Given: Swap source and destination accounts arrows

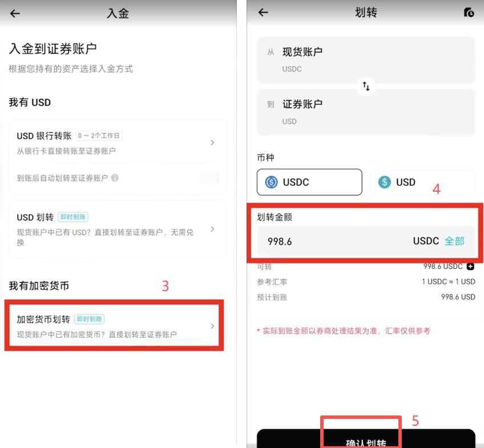Looking at the screenshot, I should [366, 86].
